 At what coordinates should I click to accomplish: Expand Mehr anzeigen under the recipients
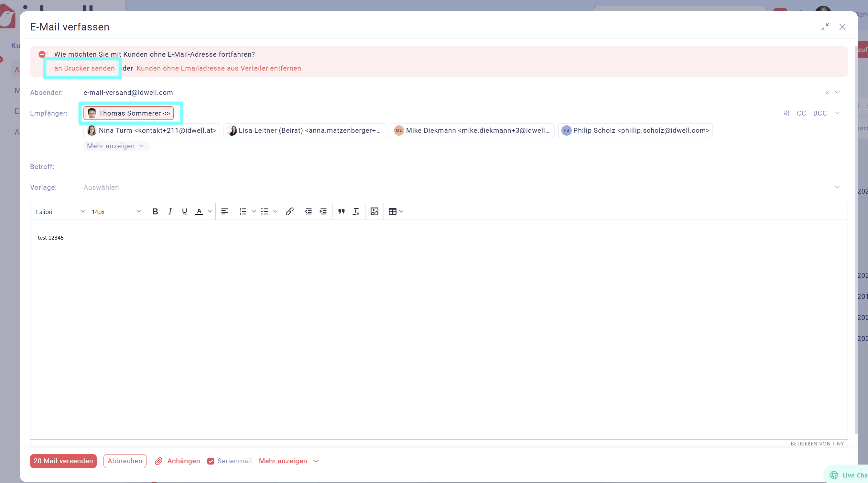tap(115, 146)
